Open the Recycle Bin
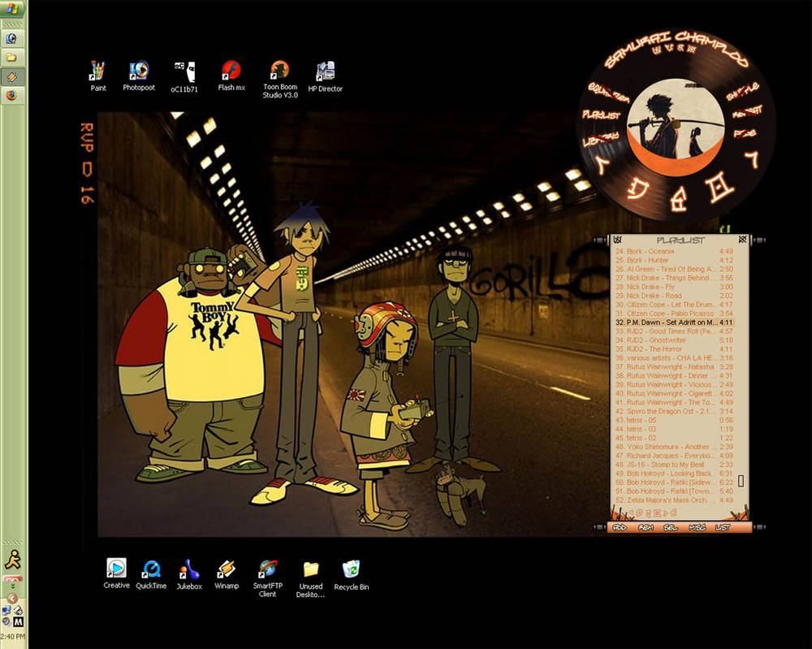Screen dimensions: 812x649 click(x=351, y=569)
